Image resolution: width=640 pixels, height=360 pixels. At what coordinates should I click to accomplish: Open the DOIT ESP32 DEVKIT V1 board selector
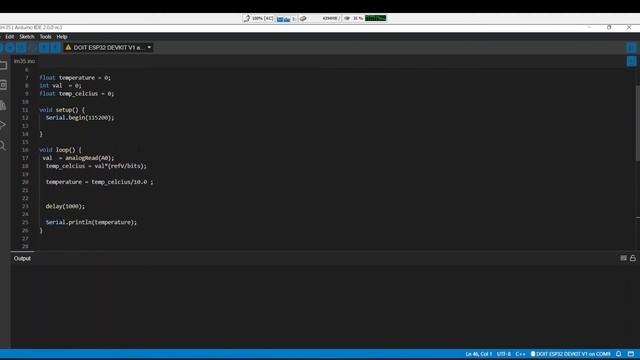pyautogui.click(x=108, y=47)
